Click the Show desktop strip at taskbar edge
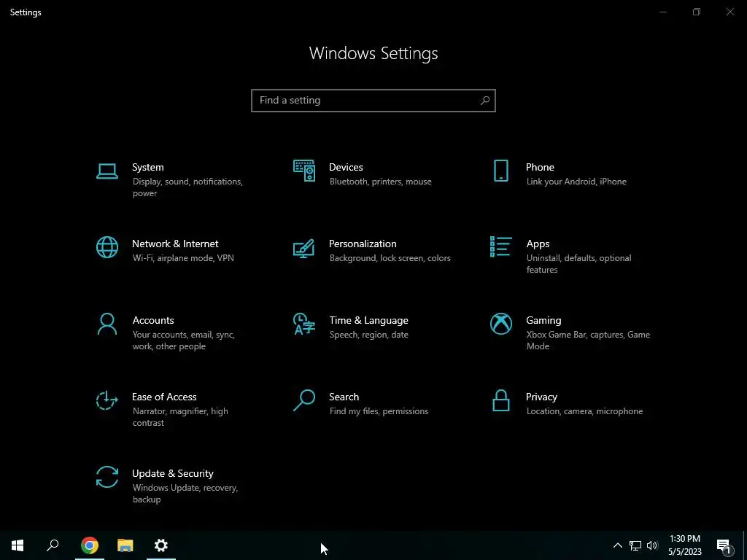 pos(745,545)
